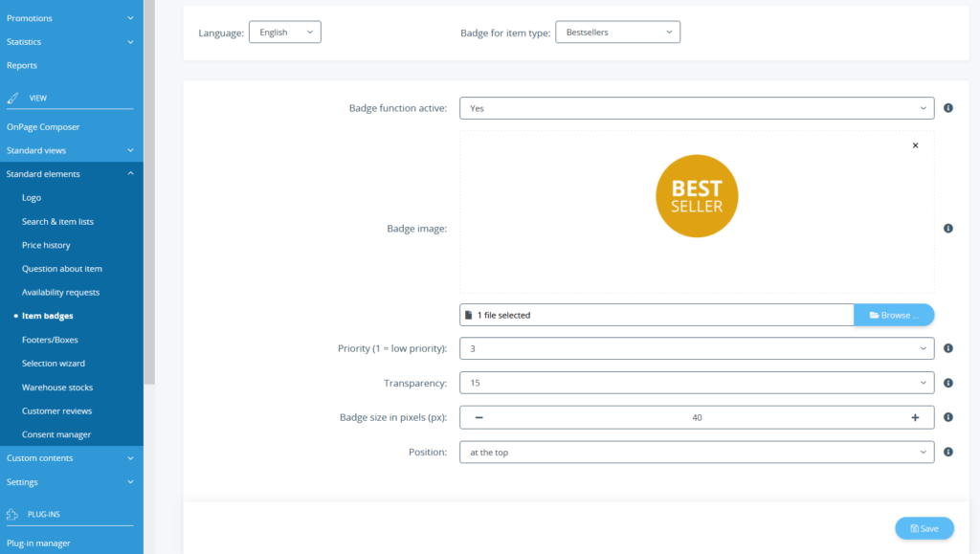Viewport: 980px width, 554px height.
Task: Open the Language dropdown
Action: coord(284,31)
